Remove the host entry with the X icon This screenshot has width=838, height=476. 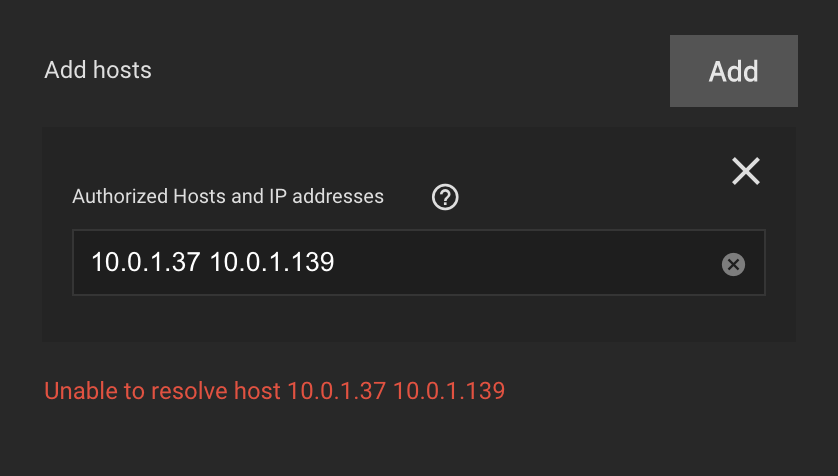coord(746,171)
